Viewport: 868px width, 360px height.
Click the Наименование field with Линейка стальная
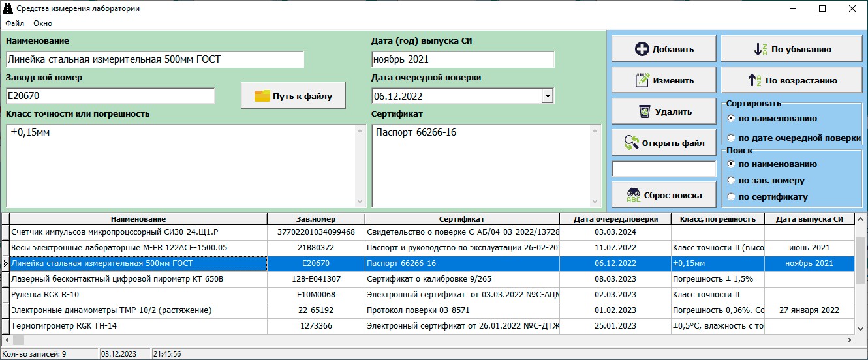pos(155,59)
